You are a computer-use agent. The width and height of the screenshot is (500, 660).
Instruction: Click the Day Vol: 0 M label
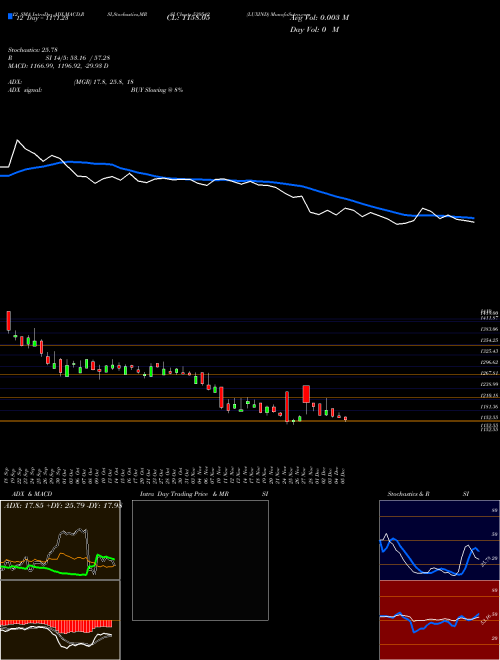[x=314, y=30]
